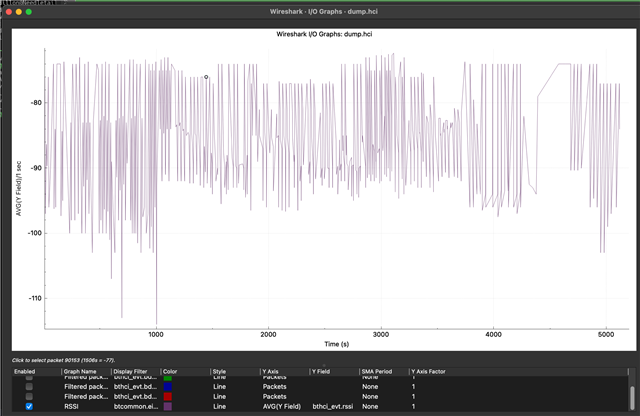This screenshot has height=416, width=640.
Task: Click the 3000 tick on time axis
Action: click(x=381, y=334)
